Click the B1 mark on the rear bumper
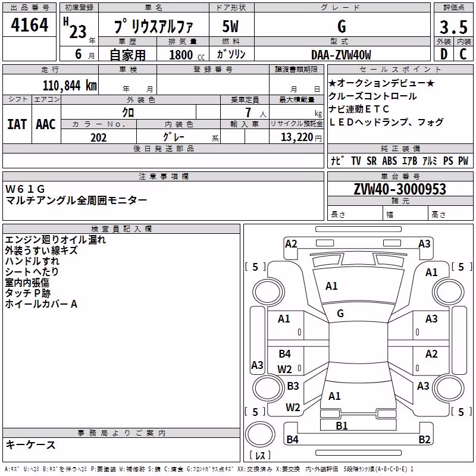Screen dimensions: 476x476 [x=342, y=425]
